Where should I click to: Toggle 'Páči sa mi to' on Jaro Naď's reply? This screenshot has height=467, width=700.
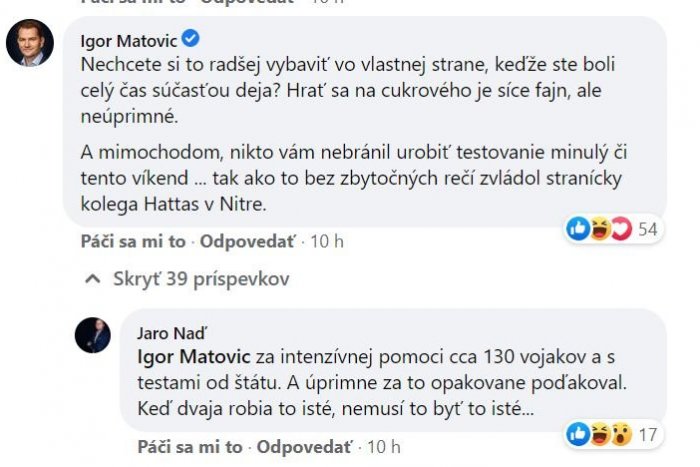[190, 446]
